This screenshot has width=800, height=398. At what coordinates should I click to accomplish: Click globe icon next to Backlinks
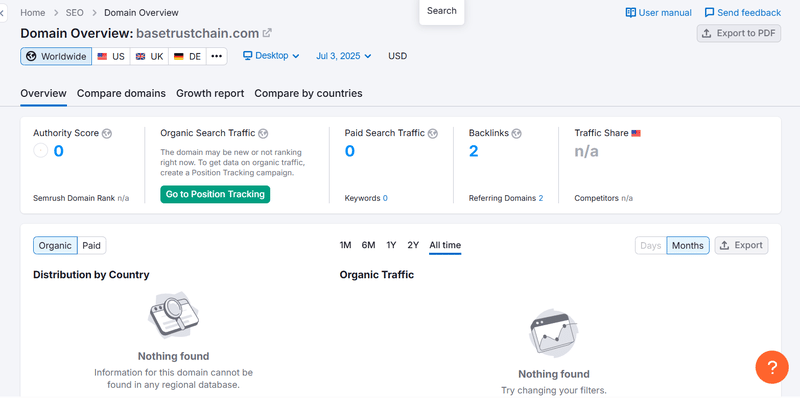(517, 134)
